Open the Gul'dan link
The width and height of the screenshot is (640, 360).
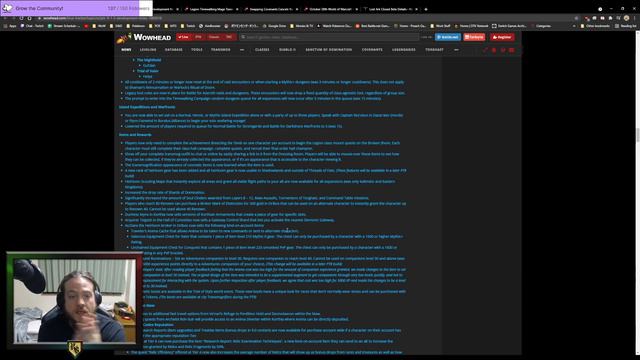tap(149, 65)
